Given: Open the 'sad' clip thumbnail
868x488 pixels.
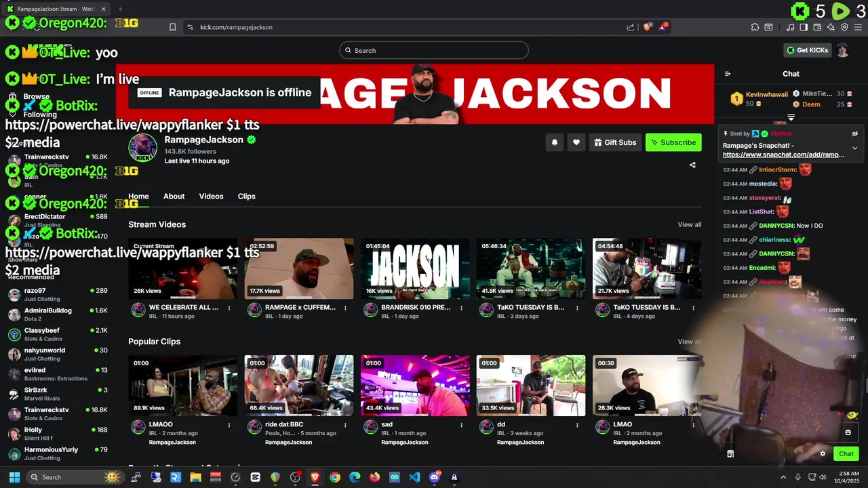Looking at the screenshot, I should (415, 386).
